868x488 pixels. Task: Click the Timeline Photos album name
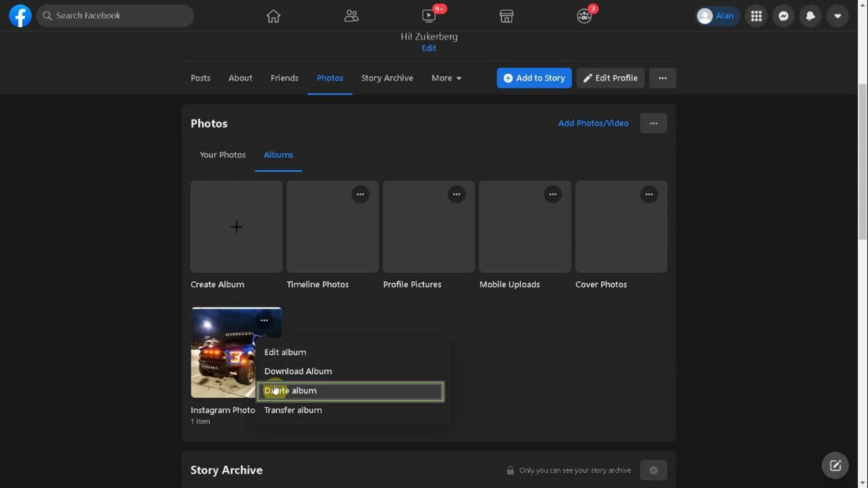point(318,285)
